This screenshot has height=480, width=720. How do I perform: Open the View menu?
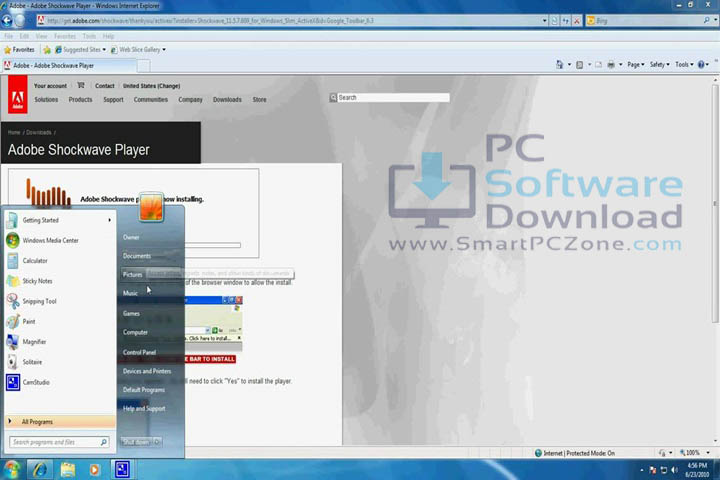[x=41, y=36]
